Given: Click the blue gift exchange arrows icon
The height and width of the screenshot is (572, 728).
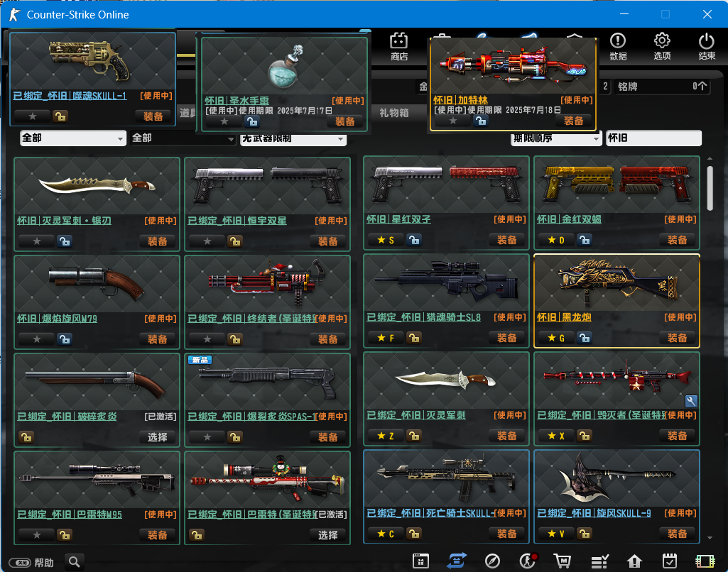Looking at the screenshot, I should tap(457, 561).
